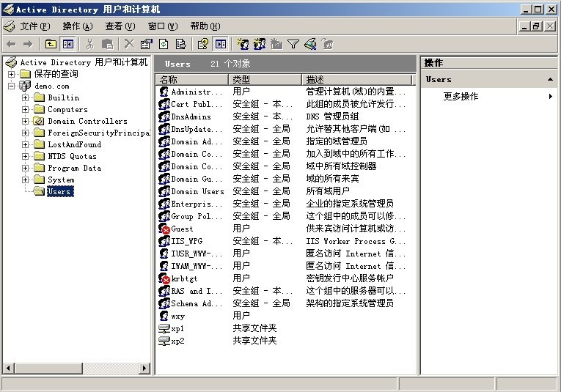Open Properties via toolbar icon
Screen dimensions: 561x392
pos(147,44)
